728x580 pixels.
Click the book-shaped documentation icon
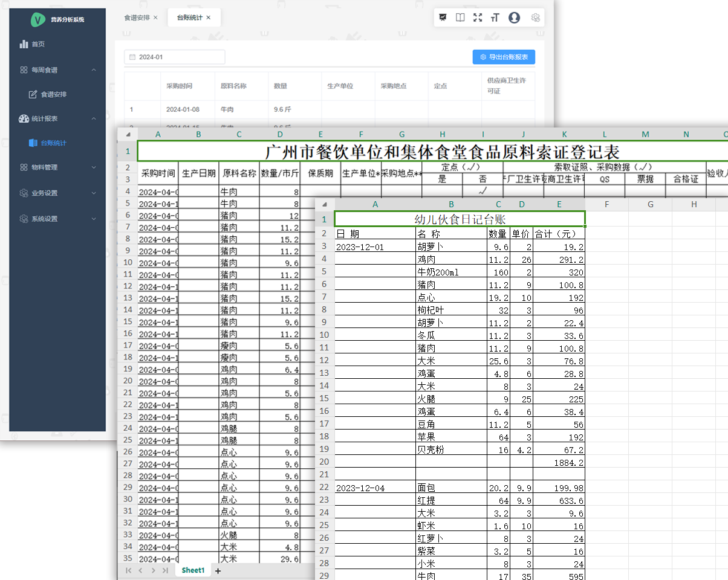(x=460, y=18)
